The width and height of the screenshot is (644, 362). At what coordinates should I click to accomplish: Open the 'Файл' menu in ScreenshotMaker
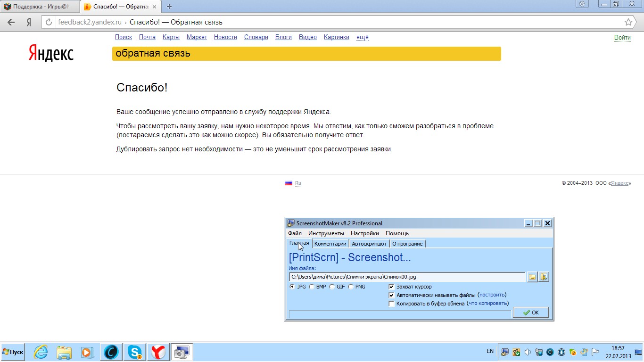click(295, 233)
